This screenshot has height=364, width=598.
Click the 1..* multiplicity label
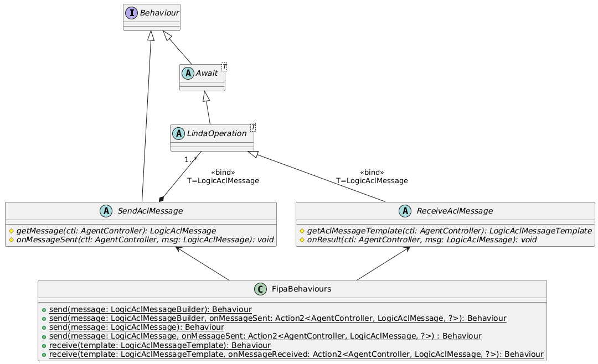coord(191,160)
